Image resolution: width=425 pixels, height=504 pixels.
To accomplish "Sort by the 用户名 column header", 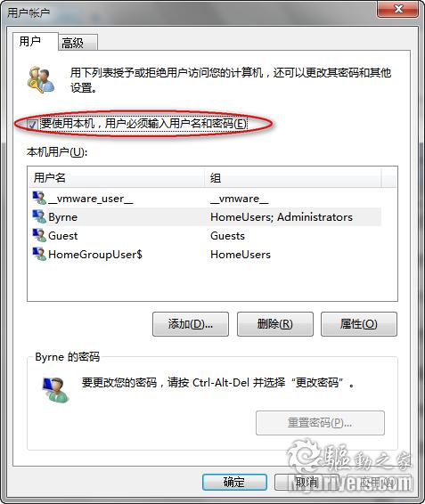I will [x=116, y=177].
